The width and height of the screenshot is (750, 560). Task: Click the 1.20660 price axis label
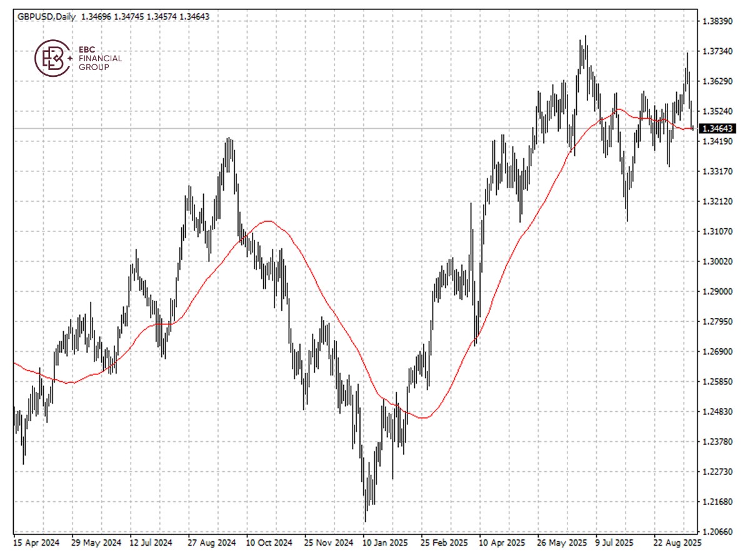pyautogui.click(x=716, y=532)
